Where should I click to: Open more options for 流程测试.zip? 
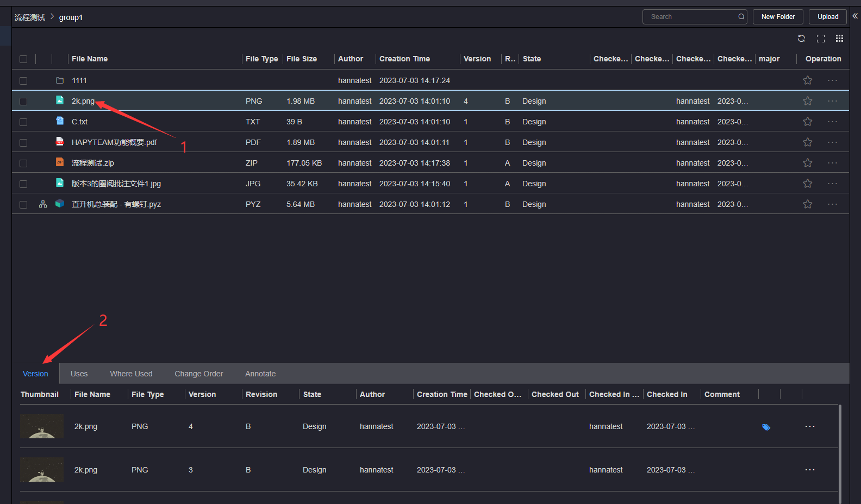[x=832, y=163]
